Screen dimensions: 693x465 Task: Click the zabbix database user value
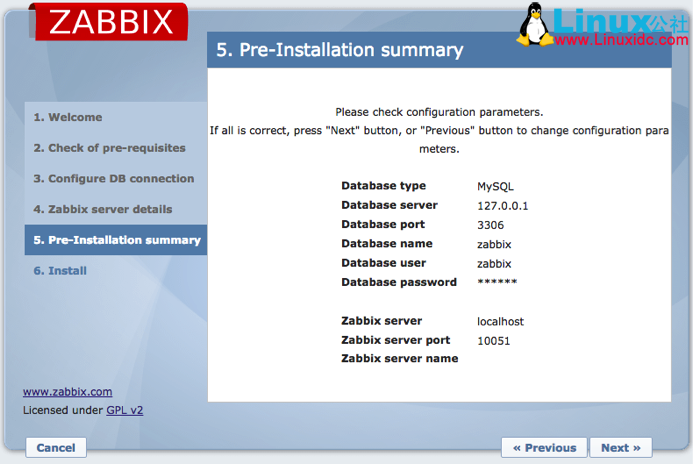coord(494,264)
